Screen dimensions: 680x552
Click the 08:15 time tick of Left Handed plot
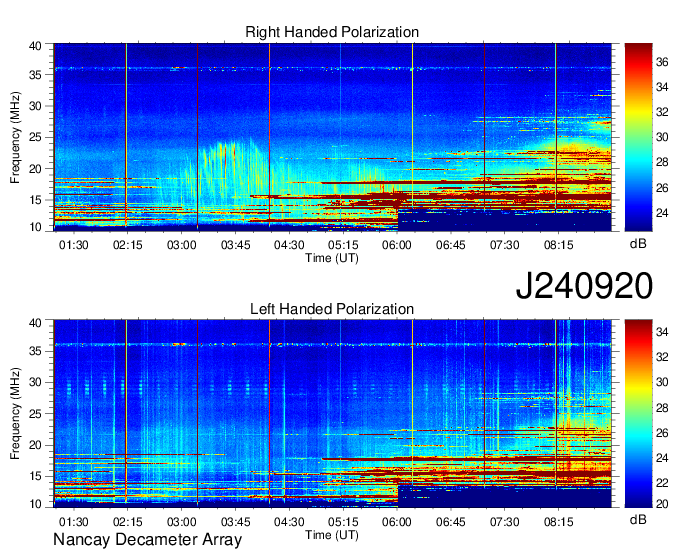click(559, 522)
